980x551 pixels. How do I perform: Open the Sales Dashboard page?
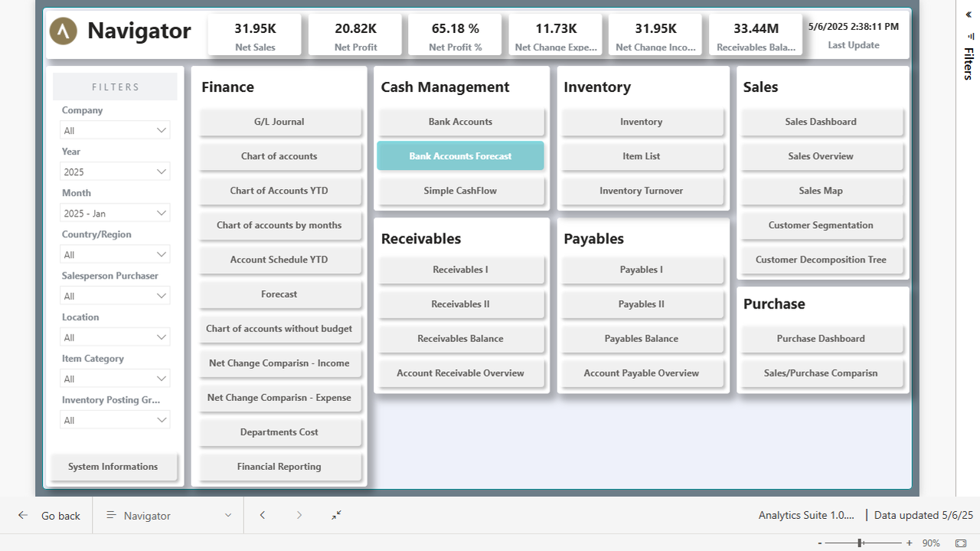click(821, 122)
